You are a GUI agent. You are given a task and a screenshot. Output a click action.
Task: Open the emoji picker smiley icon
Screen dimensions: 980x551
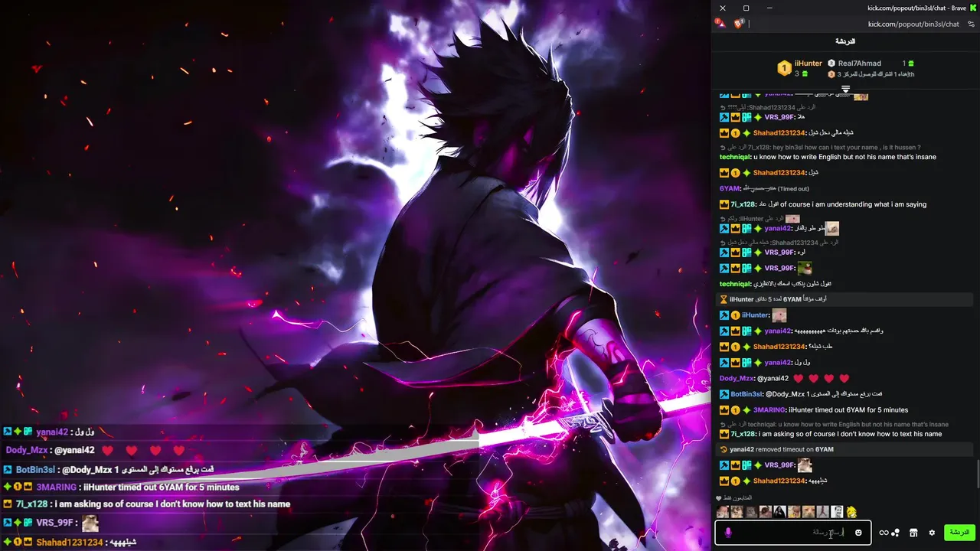click(858, 533)
